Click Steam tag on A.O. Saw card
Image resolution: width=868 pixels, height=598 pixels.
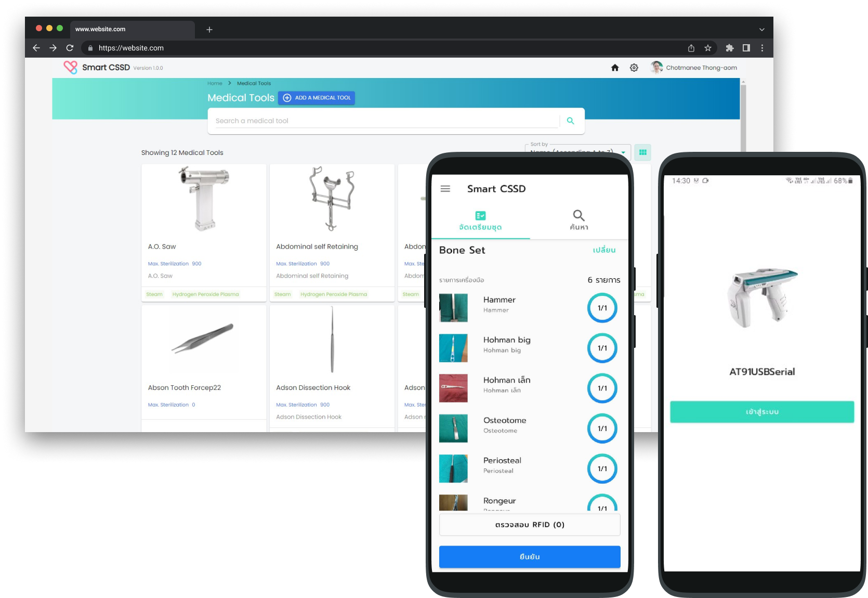coord(154,294)
